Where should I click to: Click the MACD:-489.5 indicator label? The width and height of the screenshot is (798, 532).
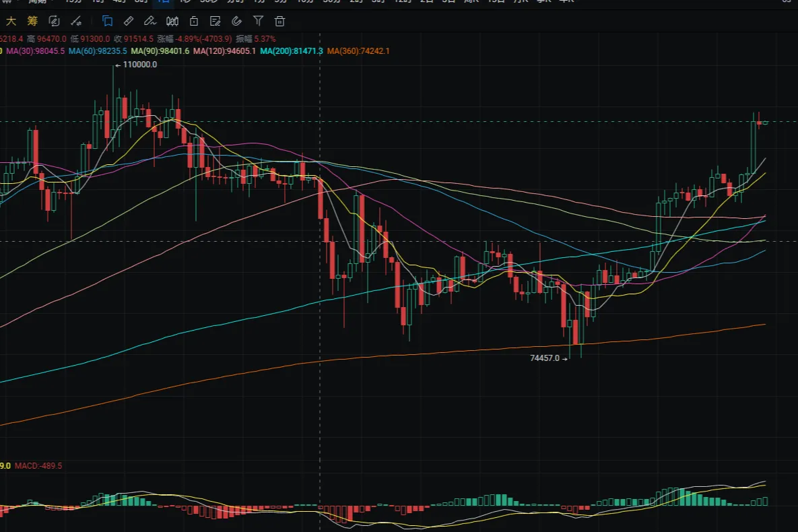[x=38, y=466]
